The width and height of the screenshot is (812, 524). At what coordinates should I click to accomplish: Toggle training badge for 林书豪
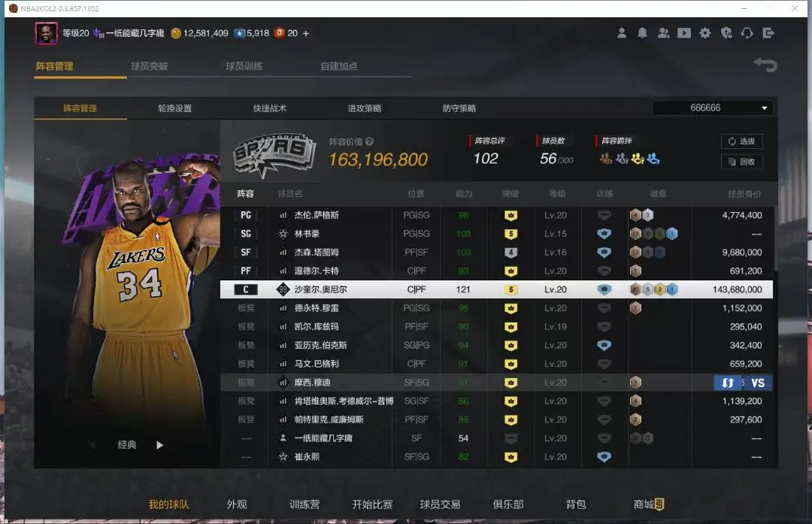[604, 234]
